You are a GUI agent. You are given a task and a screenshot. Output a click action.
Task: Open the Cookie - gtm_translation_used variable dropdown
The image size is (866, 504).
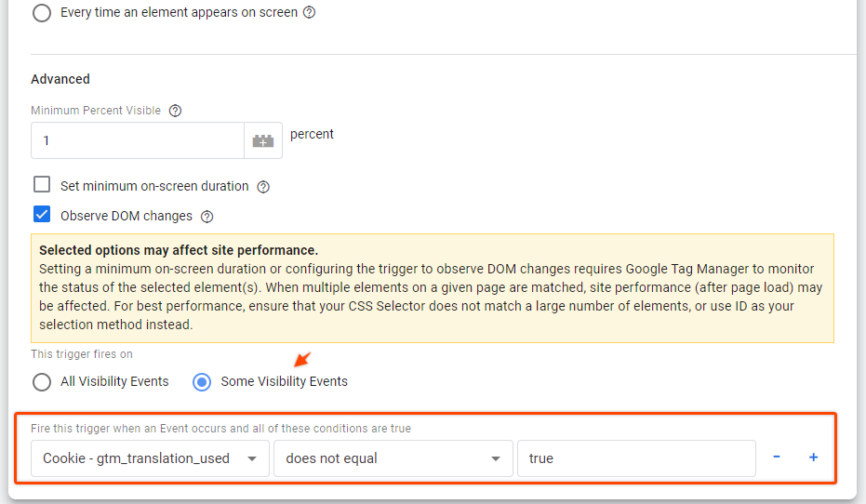[151, 458]
